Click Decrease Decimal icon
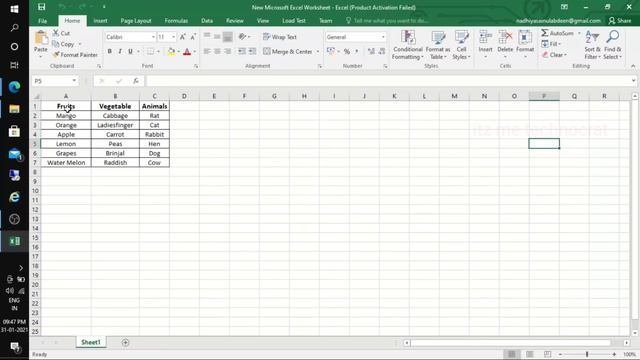 (x=382, y=51)
